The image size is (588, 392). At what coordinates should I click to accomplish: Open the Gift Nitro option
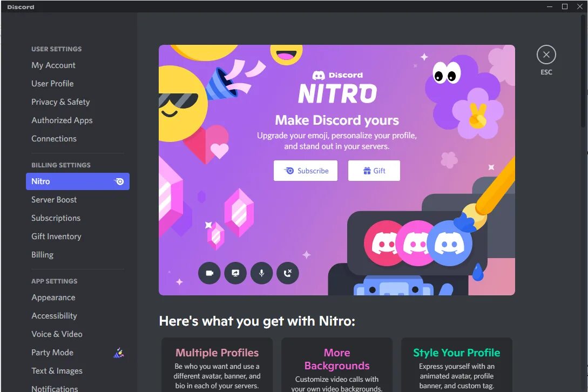[x=374, y=171]
